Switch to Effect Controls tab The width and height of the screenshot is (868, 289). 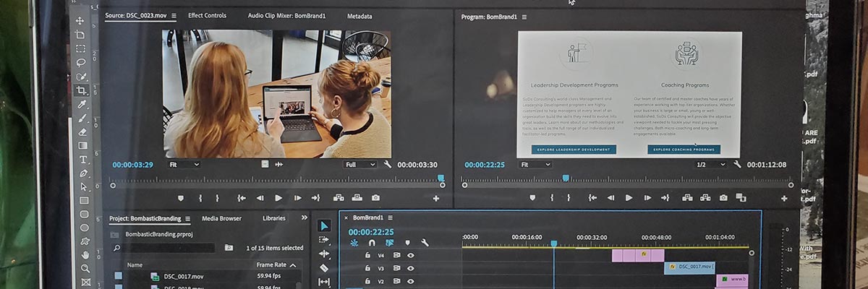point(207,15)
